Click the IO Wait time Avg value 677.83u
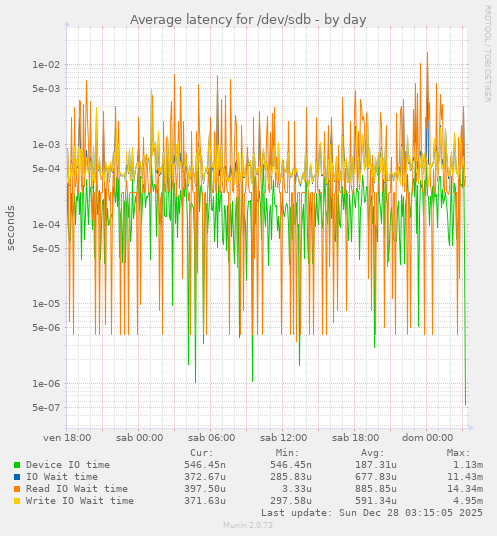Image resolution: width=497 pixels, height=536 pixels. click(x=376, y=477)
